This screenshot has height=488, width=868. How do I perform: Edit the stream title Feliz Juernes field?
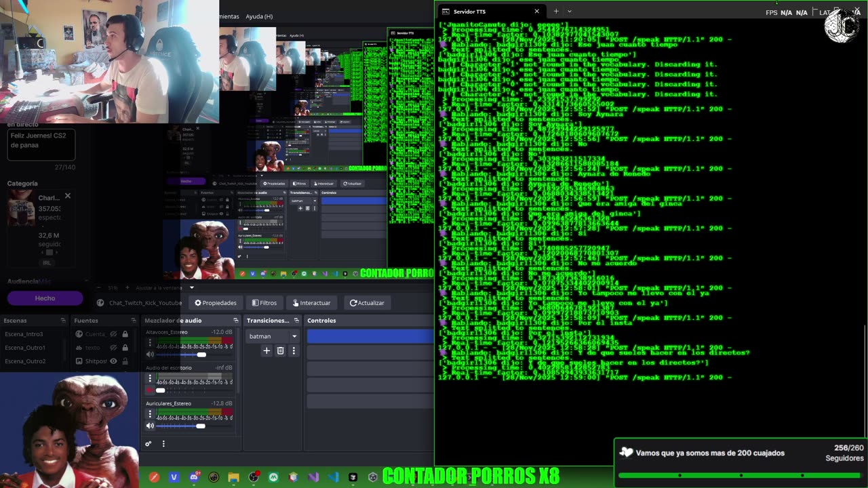click(41, 144)
